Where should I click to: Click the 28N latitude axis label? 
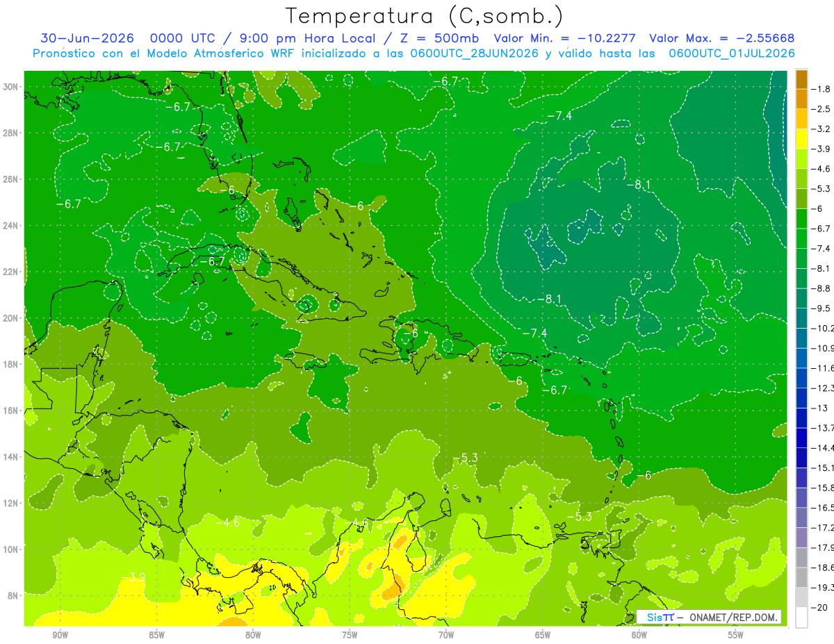[x=12, y=133]
